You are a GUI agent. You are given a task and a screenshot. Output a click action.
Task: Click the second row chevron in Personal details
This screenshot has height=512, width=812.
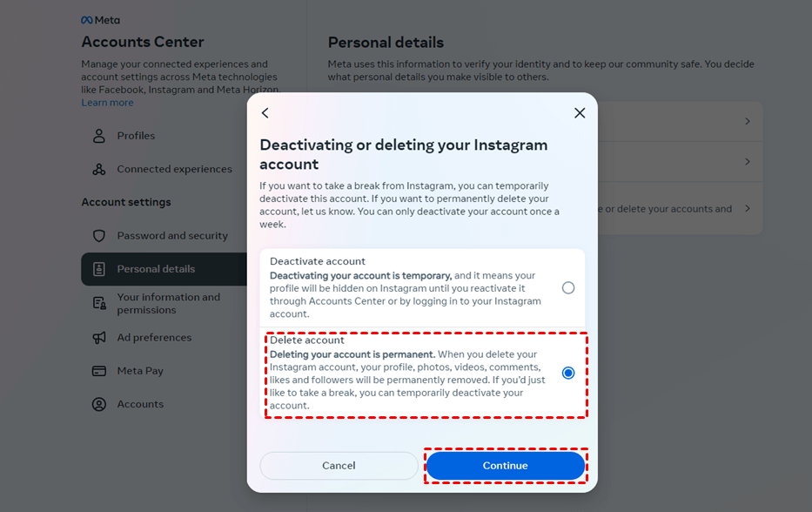[x=747, y=162]
